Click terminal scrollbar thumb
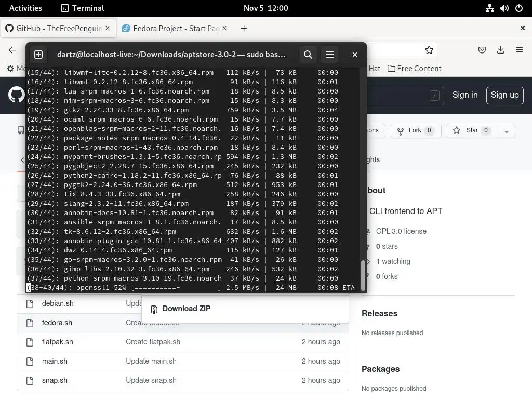Viewport: 532px width, 399px height. pyautogui.click(x=363, y=275)
